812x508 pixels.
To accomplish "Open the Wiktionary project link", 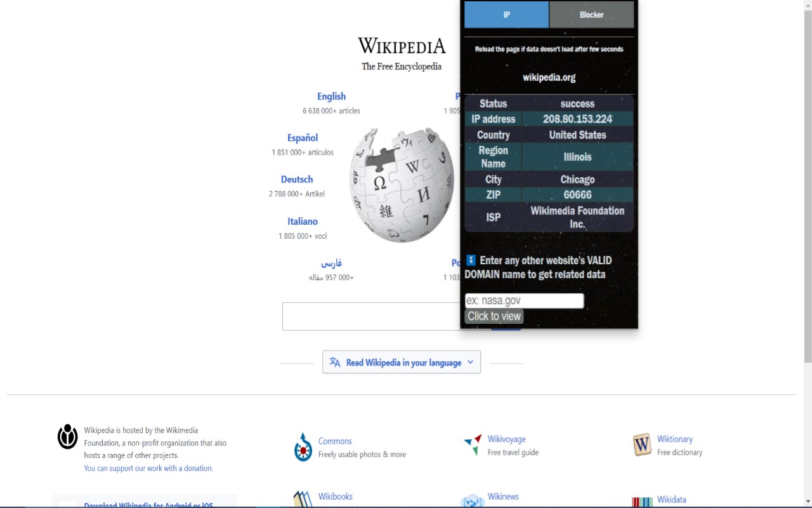I will 675,439.
